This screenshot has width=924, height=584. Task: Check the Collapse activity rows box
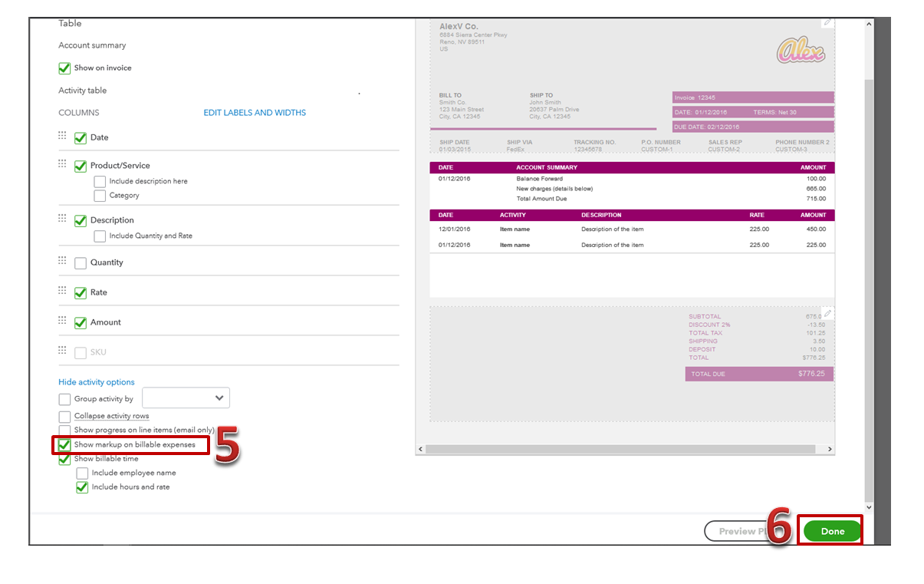64,416
